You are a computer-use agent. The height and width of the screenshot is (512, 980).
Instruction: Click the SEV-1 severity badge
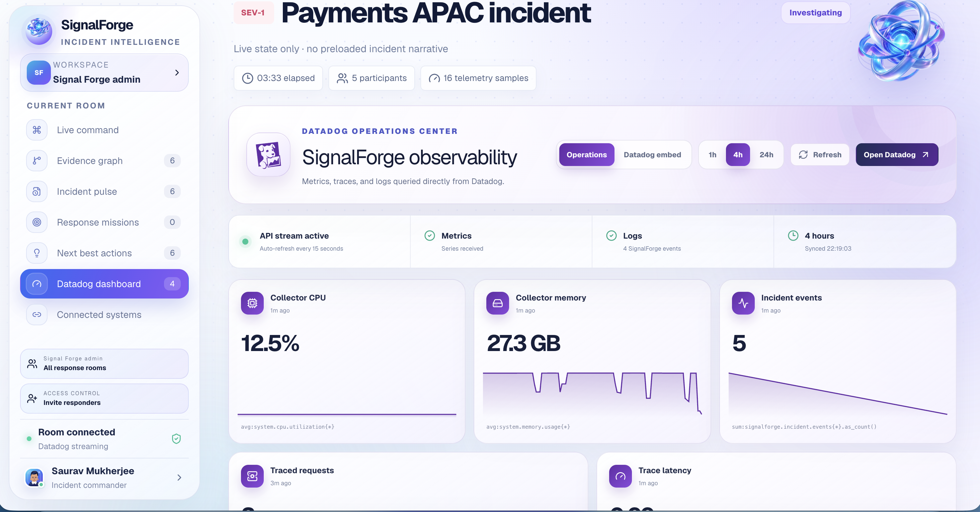253,13
